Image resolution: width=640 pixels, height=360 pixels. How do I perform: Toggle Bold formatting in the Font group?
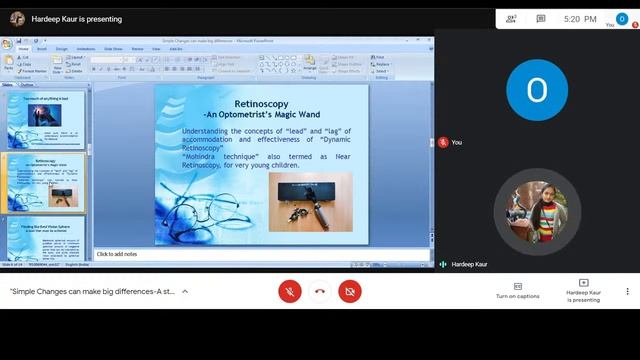click(94, 69)
